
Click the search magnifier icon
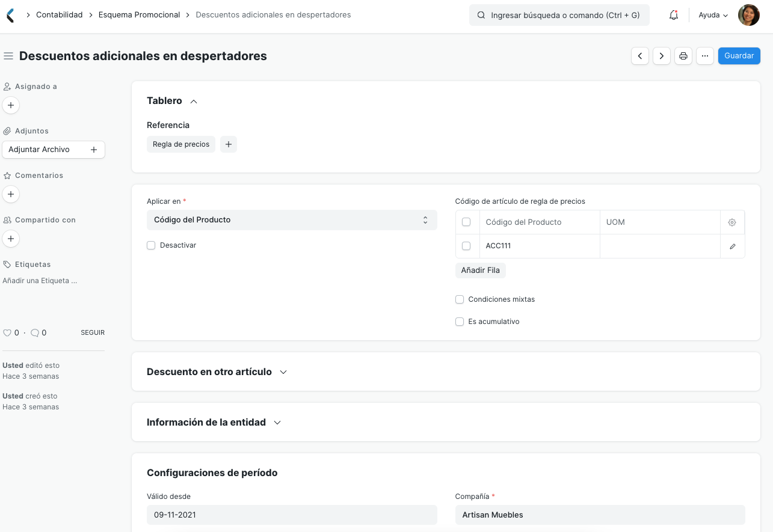(x=481, y=15)
